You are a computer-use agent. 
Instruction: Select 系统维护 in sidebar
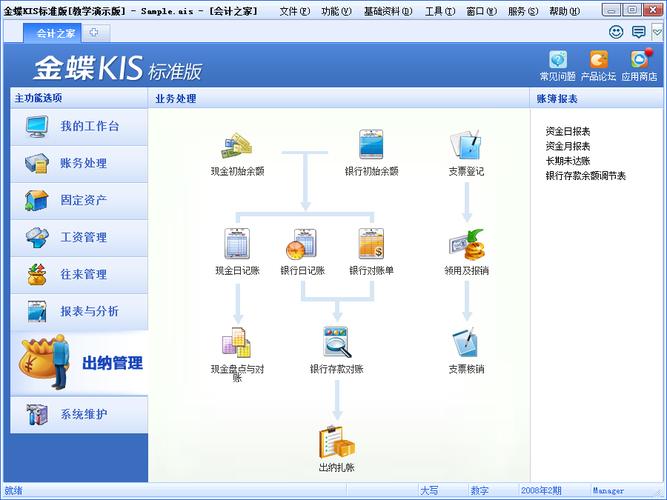79,414
